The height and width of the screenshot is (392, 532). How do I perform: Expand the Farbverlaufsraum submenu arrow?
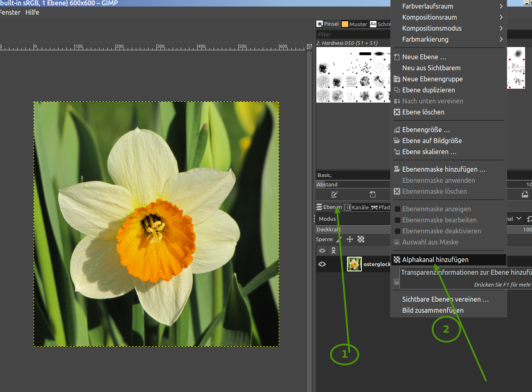[501, 6]
